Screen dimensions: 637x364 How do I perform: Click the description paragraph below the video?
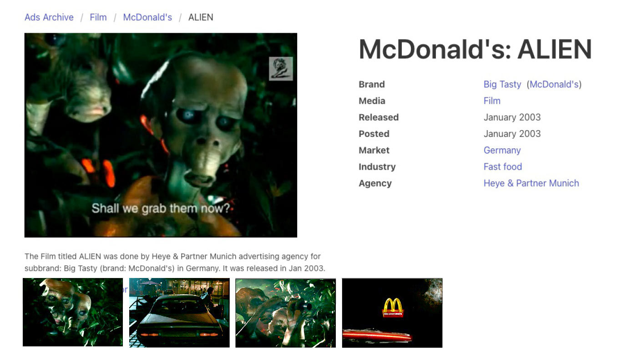[x=175, y=263]
